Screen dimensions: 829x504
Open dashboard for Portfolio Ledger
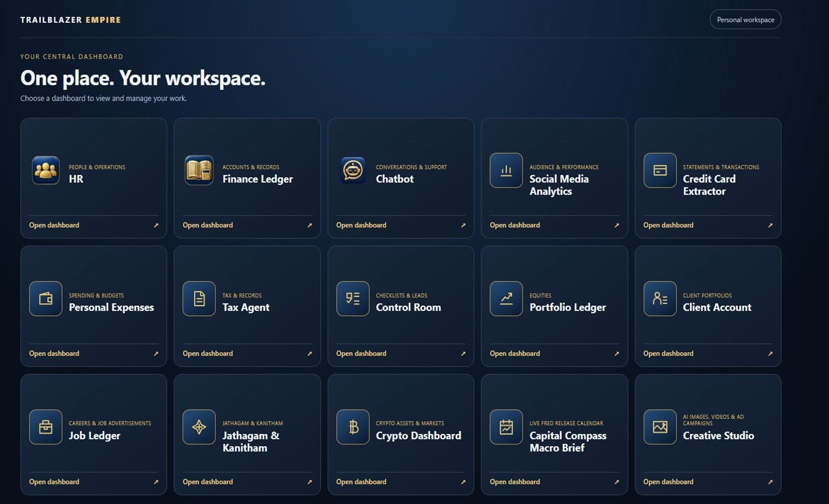515,353
